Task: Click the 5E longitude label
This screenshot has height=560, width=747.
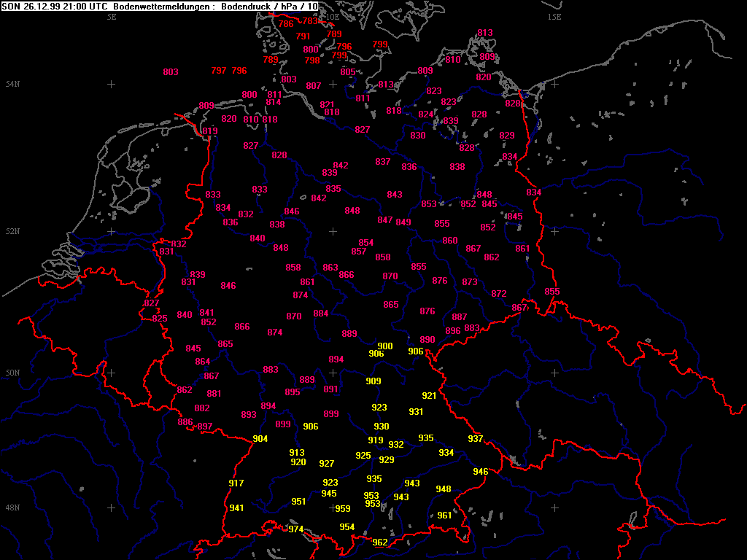Action: pyautogui.click(x=112, y=17)
